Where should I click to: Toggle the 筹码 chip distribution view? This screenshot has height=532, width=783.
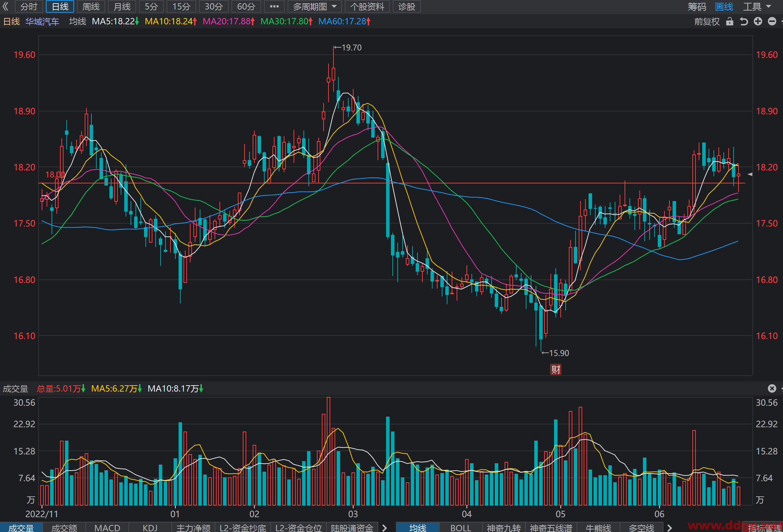tap(697, 7)
